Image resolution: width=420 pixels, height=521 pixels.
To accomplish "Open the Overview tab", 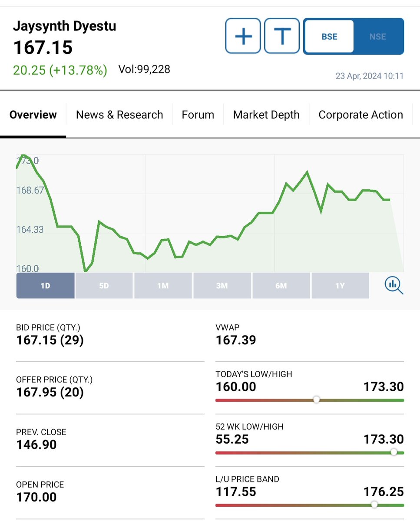I will pos(33,115).
